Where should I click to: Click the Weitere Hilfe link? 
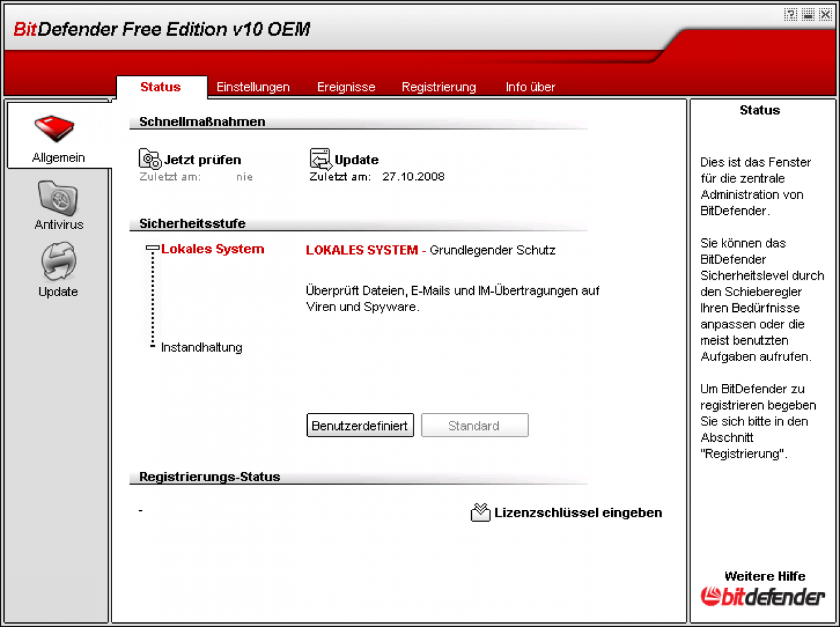[765, 576]
